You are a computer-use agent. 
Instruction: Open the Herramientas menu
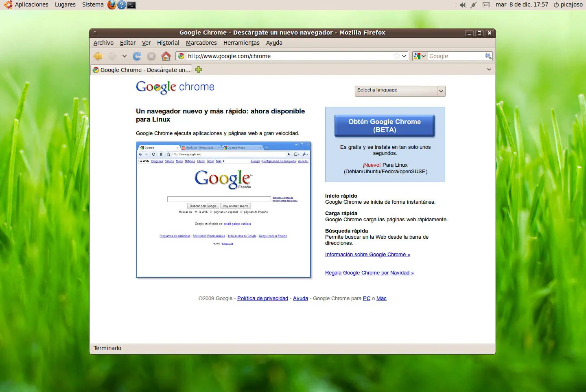coord(241,43)
